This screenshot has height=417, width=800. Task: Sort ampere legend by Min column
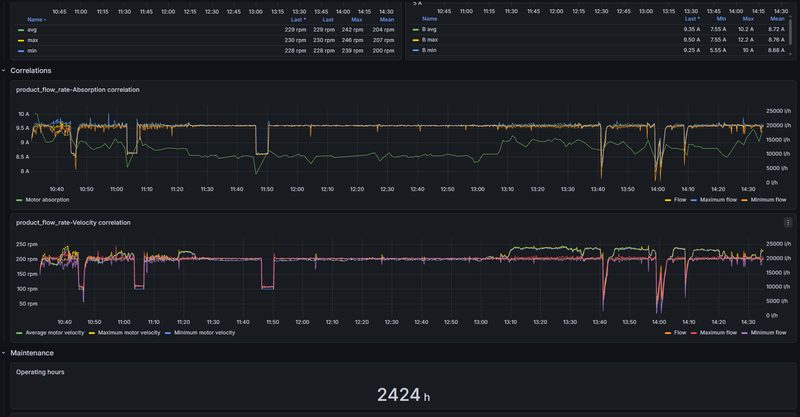(721, 18)
